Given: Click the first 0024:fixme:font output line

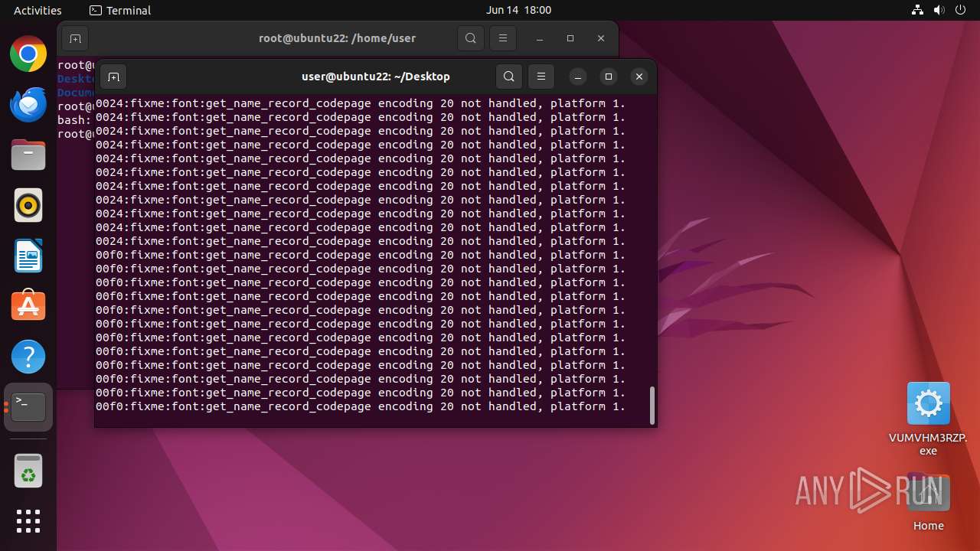Looking at the screenshot, I should tap(361, 103).
